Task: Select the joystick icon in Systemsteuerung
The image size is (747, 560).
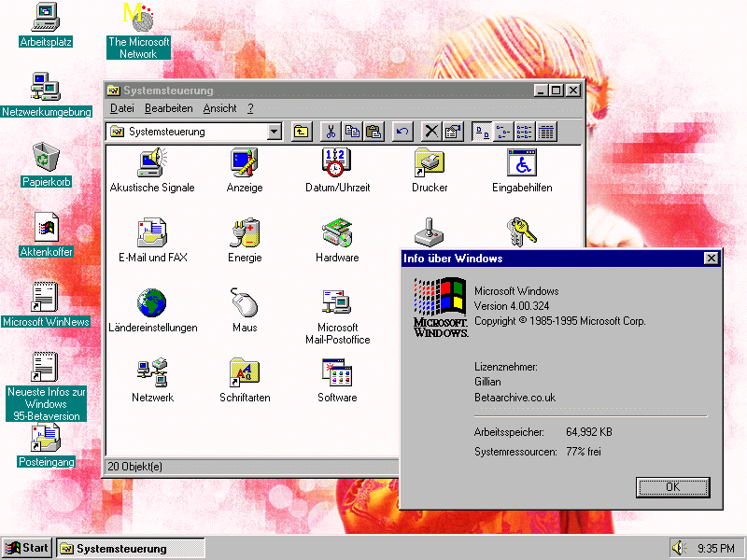Action: [430, 232]
